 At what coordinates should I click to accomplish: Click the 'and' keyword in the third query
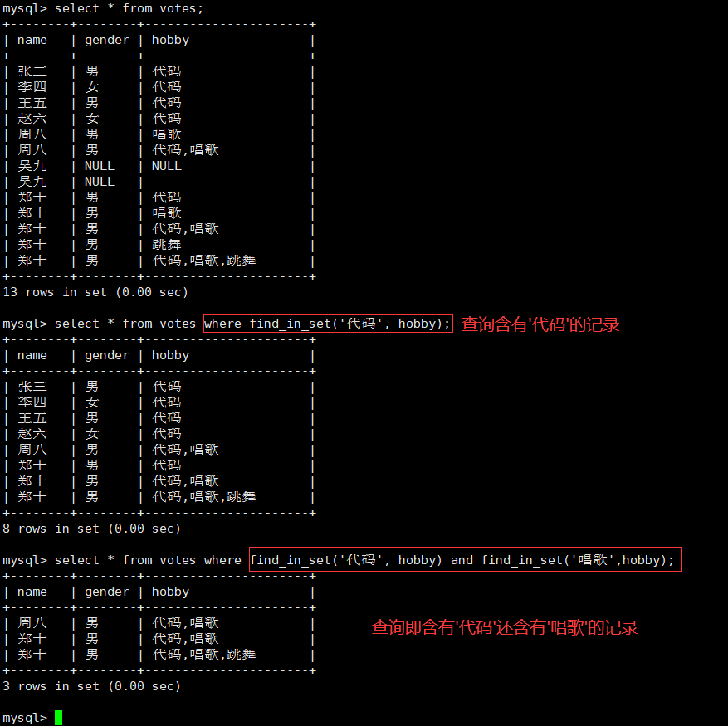[462, 560]
